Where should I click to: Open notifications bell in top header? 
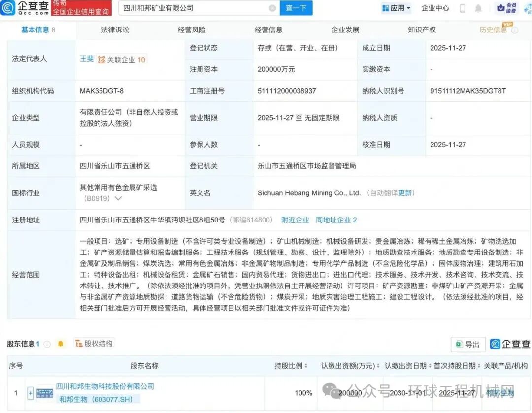pos(478,8)
